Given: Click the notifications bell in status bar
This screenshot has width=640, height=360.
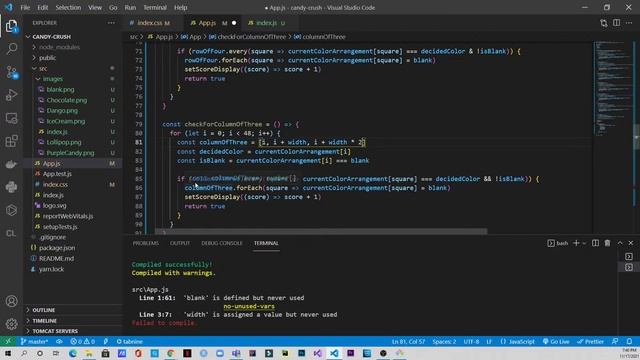Looking at the screenshot, I should [629, 342].
